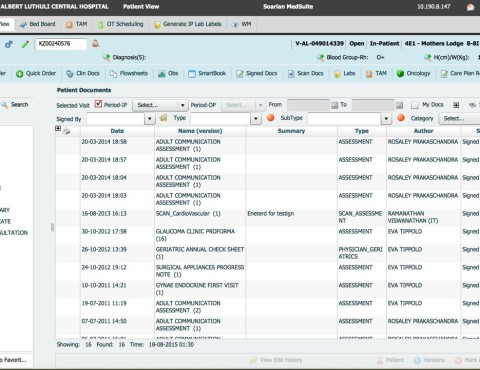Image resolution: width=480 pixels, height=370 pixels.
Task: Click the splitter handle beside left panel
Action: coord(52,227)
